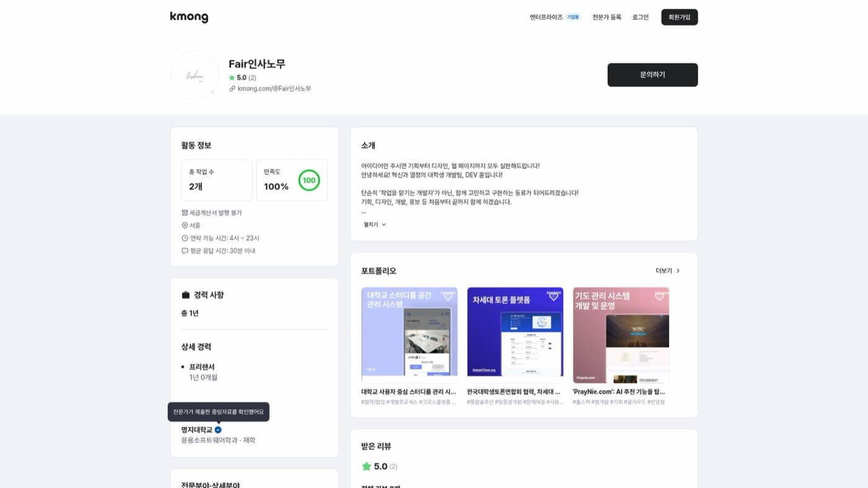Open the 엔터프라이즈 menu item

pos(546,17)
